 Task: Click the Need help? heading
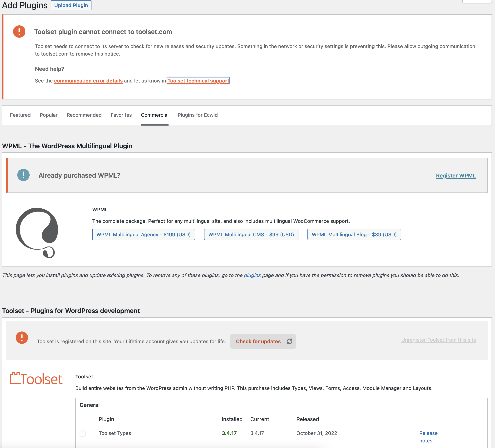[x=50, y=69]
